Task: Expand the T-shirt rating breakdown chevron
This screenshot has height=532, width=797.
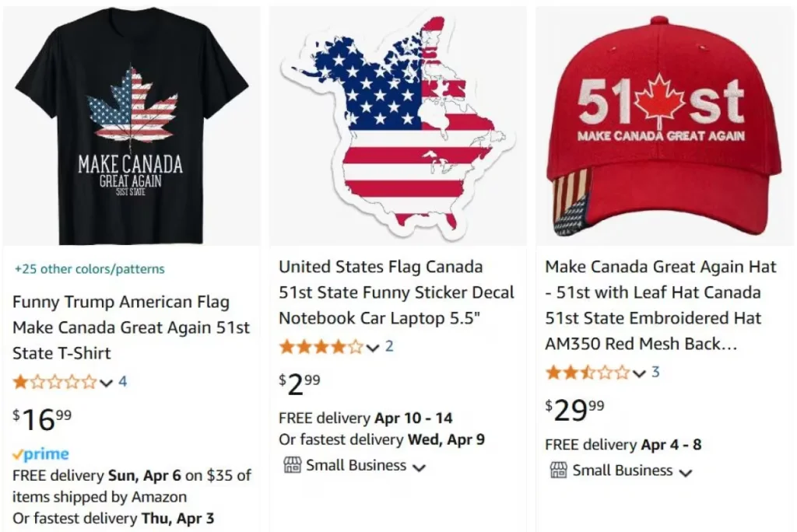Action: click(107, 383)
